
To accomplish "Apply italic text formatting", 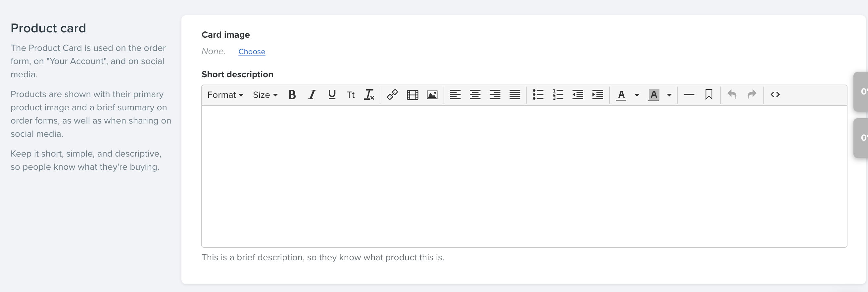I will pyautogui.click(x=312, y=95).
